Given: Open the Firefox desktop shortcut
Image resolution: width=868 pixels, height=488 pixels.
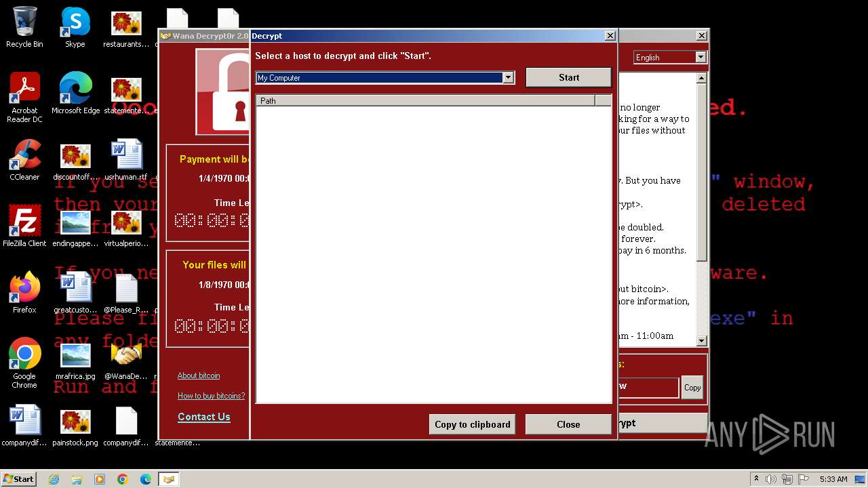Looking at the screenshot, I should (x=24, y=292).
